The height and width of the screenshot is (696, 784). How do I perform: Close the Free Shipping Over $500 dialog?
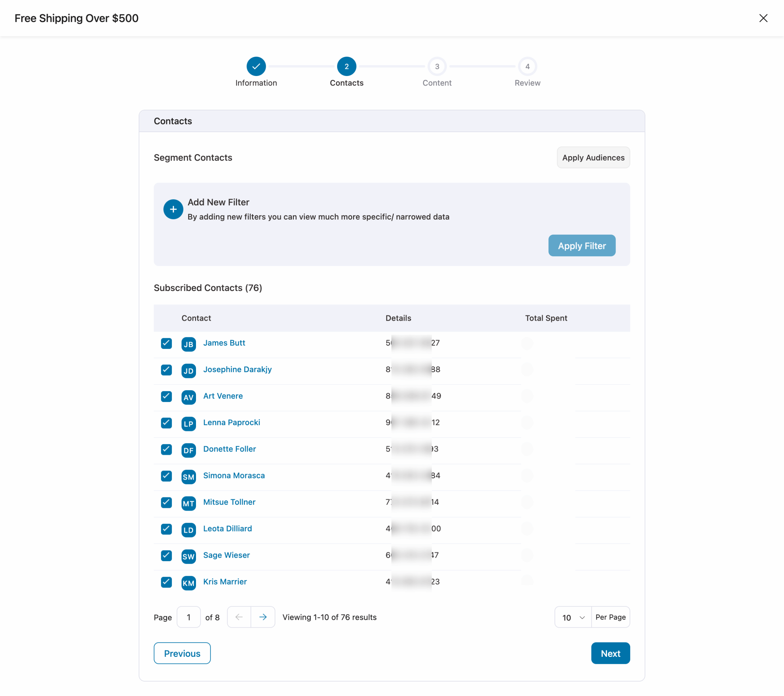[763, 18]
